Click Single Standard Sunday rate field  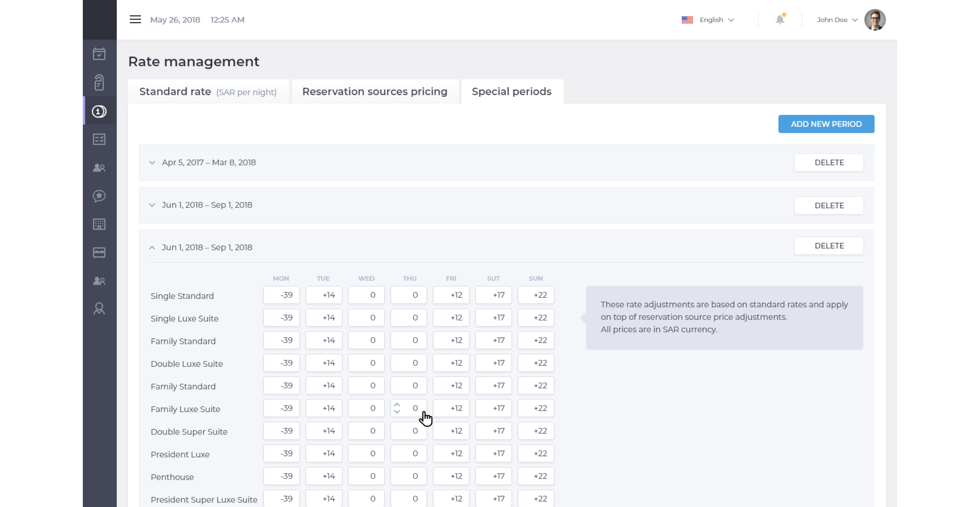point(536,295)
